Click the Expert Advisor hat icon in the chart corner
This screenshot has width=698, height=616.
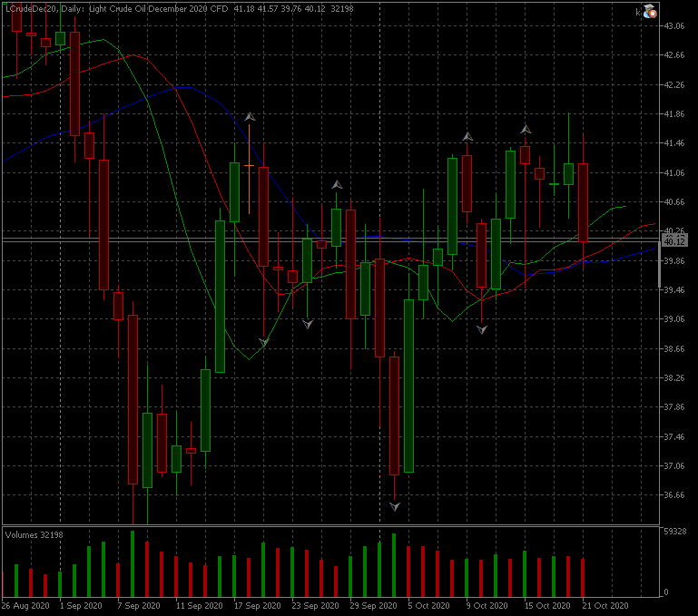click(649, 12)
